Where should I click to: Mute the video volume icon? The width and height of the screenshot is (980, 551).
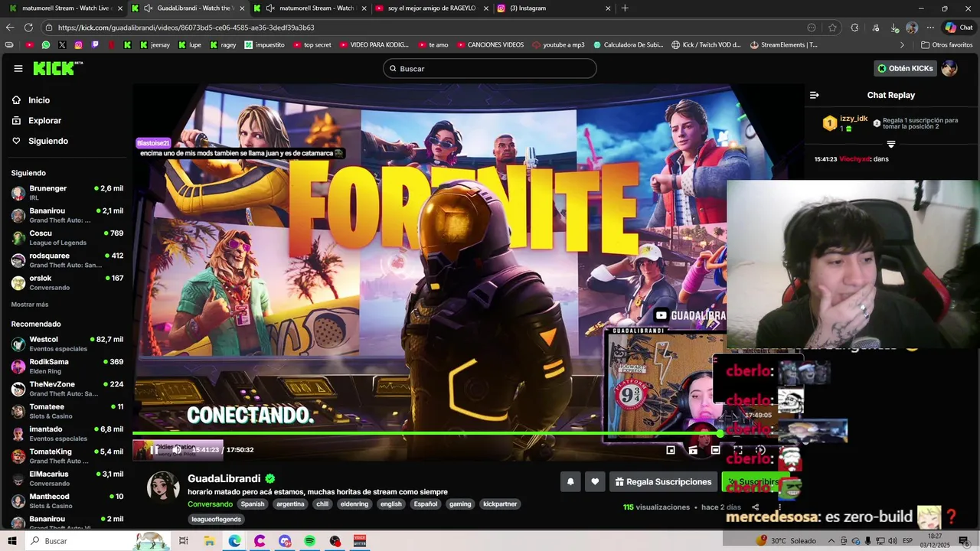point(177,450)
